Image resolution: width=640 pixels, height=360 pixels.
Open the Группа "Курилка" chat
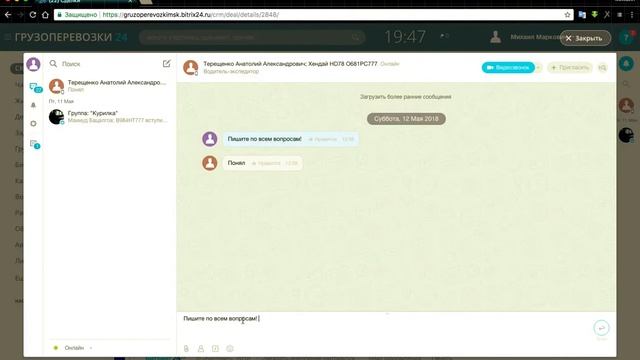pos(109,116)
